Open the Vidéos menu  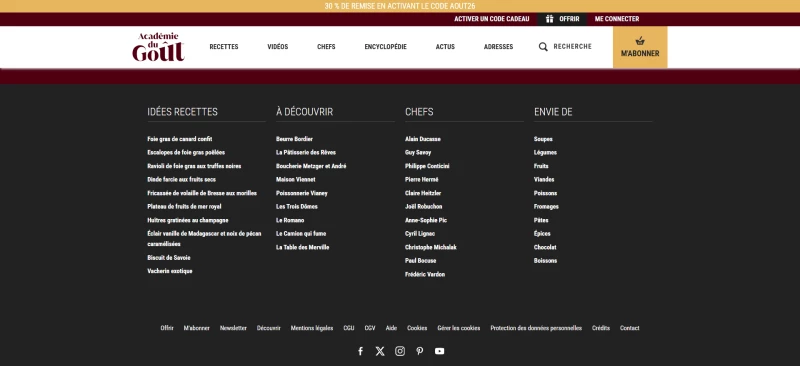pos(278,46)
